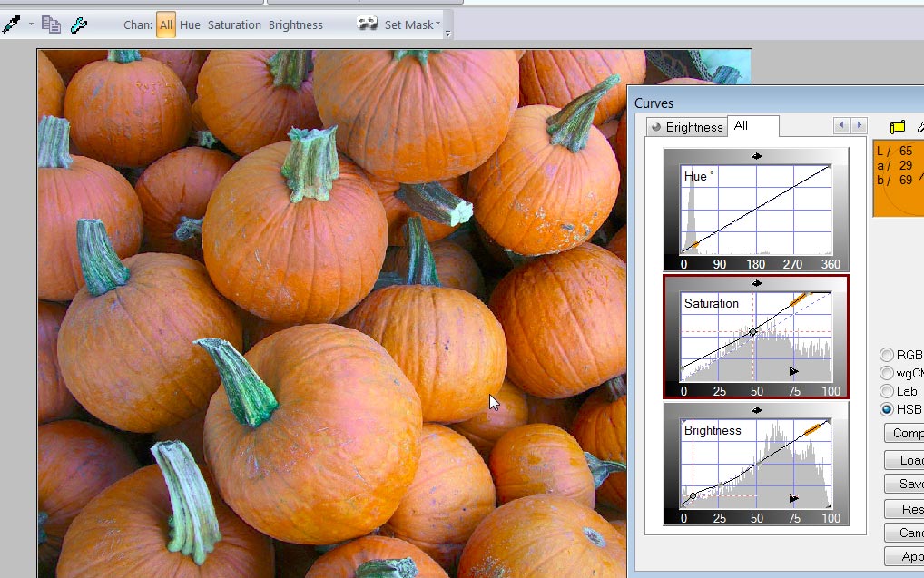
Task: Click the orange Lab color swatch
Action: click(898, 178)
